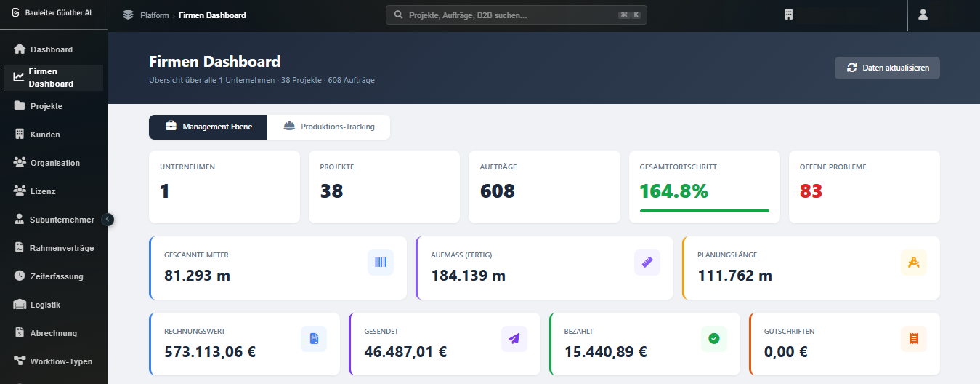Open Workflow-Typen in the sidebar
This screenshot has width=980, height=384.
[x=54, y=361]
